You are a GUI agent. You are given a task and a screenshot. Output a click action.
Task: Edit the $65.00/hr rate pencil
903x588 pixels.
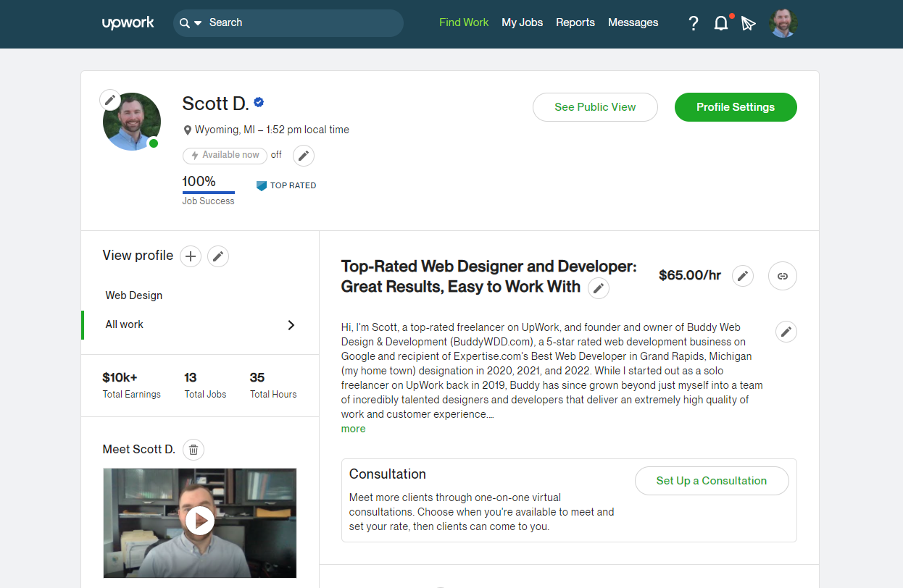coord(742,276)
